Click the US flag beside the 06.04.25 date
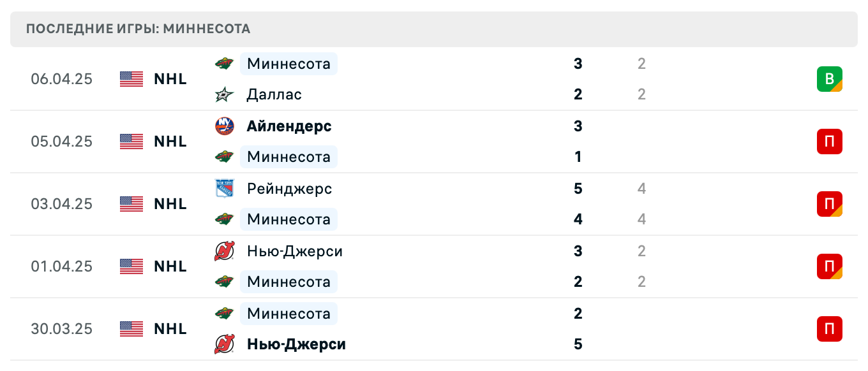The height and width of the screenshot is (371, 868). point(131,78)
